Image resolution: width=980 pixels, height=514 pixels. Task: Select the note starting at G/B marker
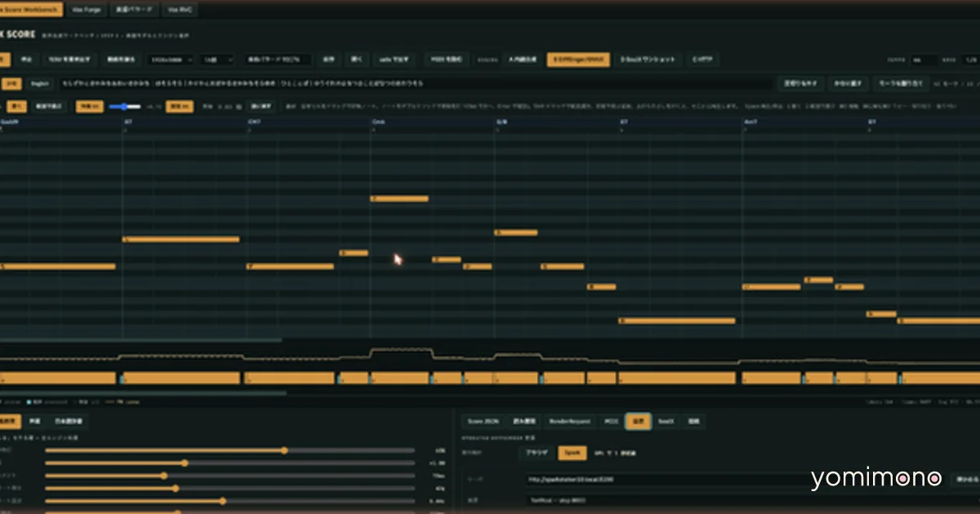click(x=516, y=233)
